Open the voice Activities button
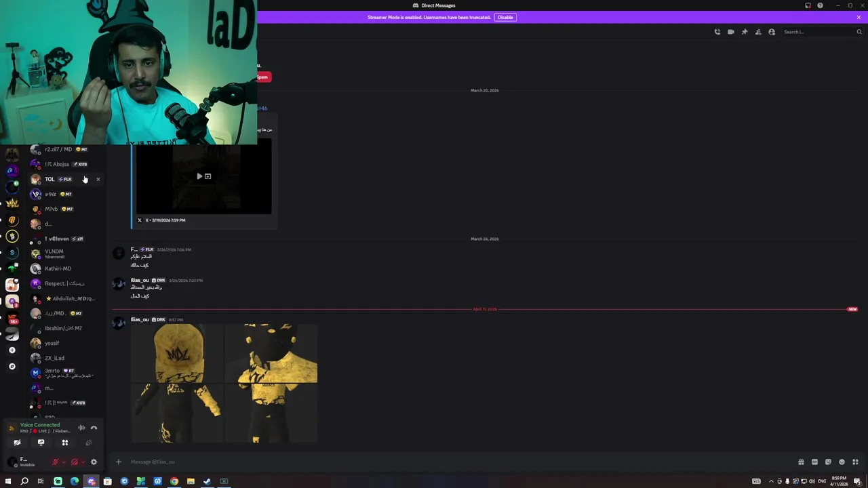Screen dimensions: 868x488 click(65, 443)
